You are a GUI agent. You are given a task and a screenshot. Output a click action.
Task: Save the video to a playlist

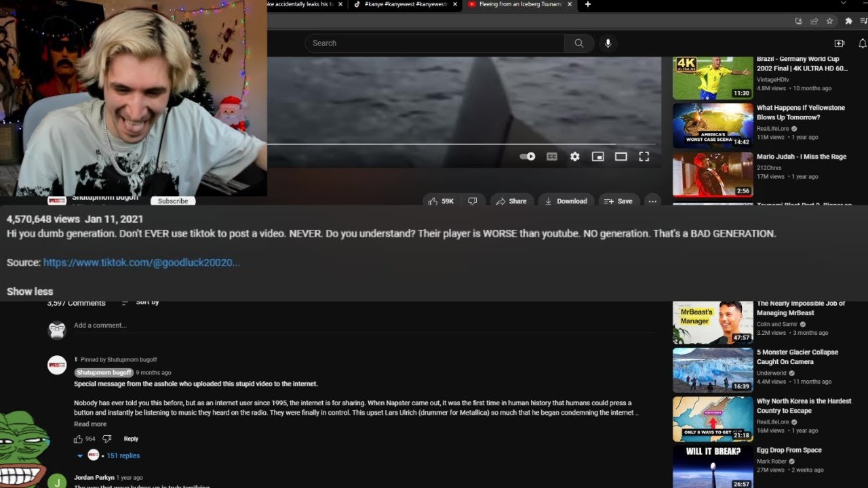click(x=618, y=201)
